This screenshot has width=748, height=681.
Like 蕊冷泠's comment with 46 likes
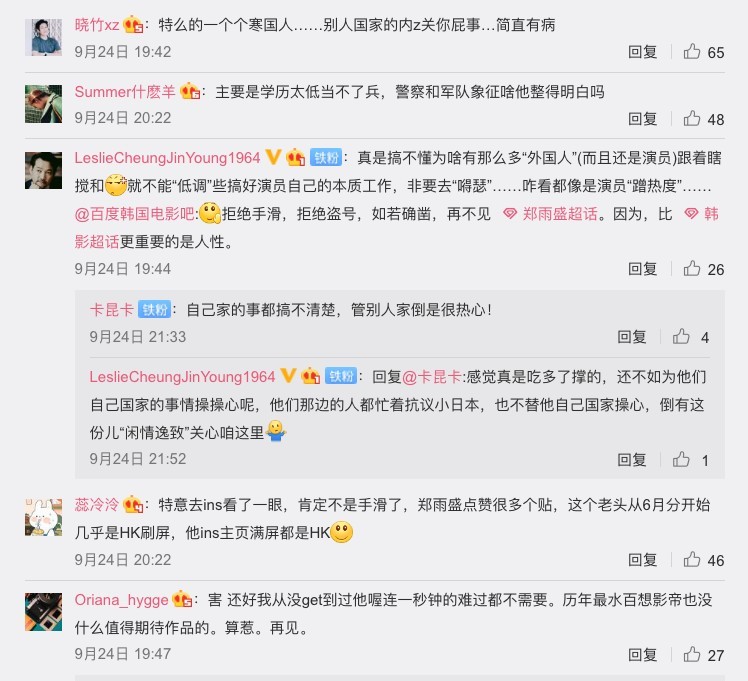point(692,559)
